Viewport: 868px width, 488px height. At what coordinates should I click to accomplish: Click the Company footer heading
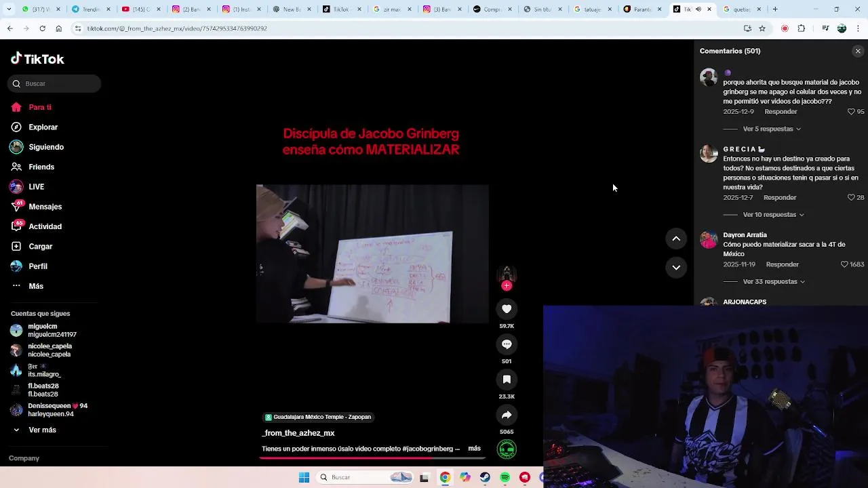pyautogui.click(x=24, y=458)
